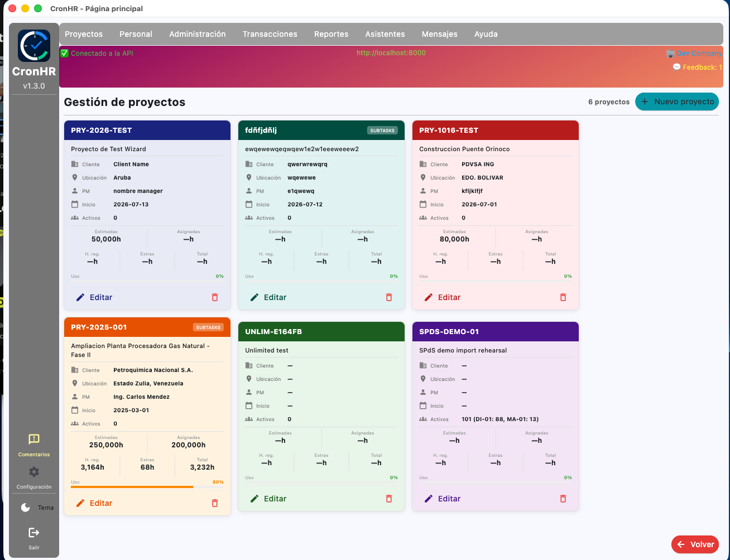Open Configuración gear in sidebar
730x560 pixels.
[34, 472]
